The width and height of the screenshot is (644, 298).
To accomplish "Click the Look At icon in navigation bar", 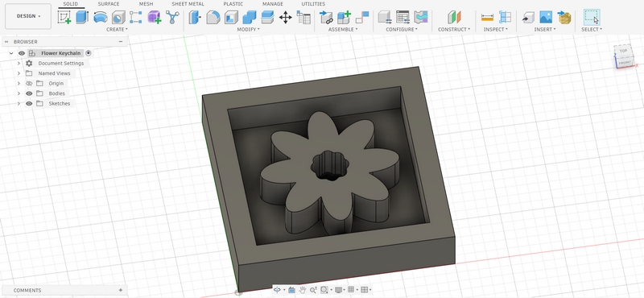I will pyautogui.click(x=291, y=290).
